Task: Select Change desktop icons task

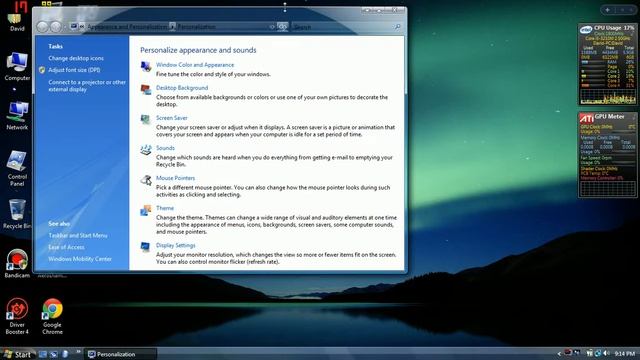Action: coord(76,58)
